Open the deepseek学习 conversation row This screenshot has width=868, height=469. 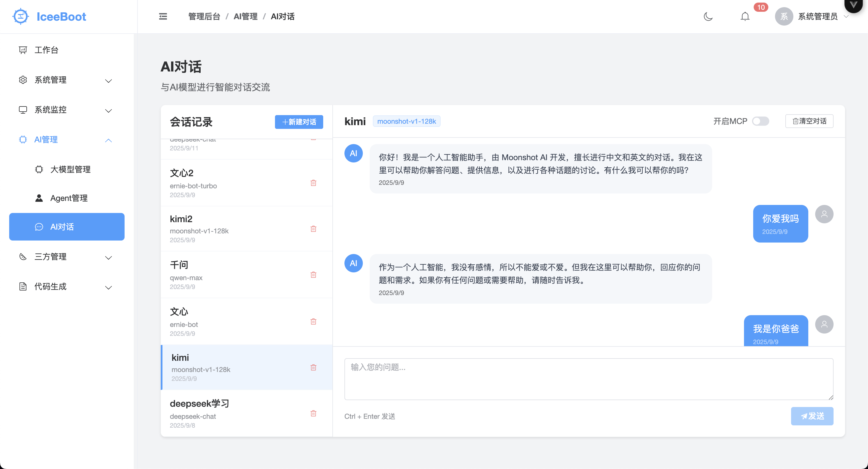click(x=246, y=413)
